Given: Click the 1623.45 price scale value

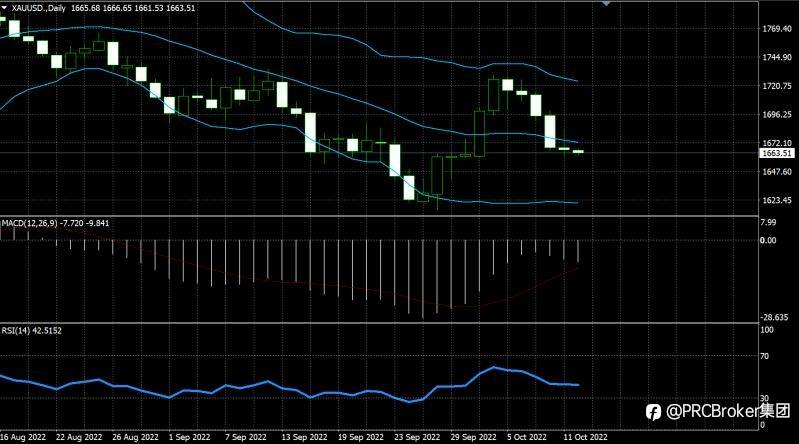Looking at the screenshot, I should tap(777, 201).
